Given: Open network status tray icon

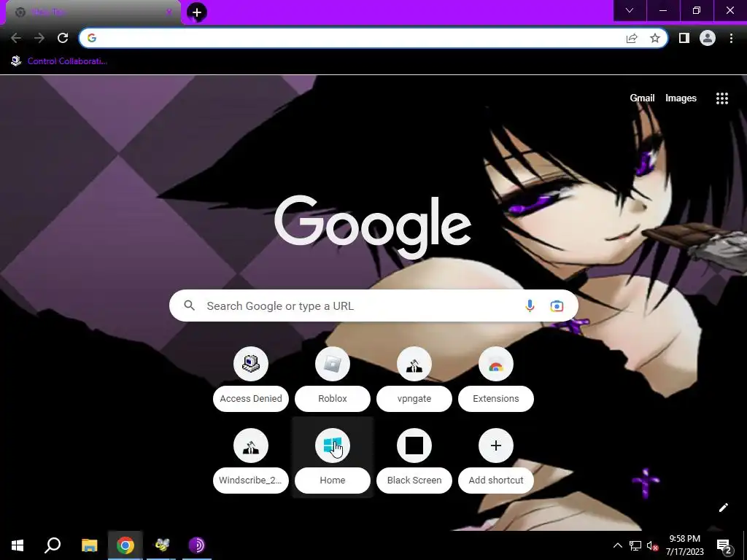Looking at the screenshot, I should [x=635, y=545].
